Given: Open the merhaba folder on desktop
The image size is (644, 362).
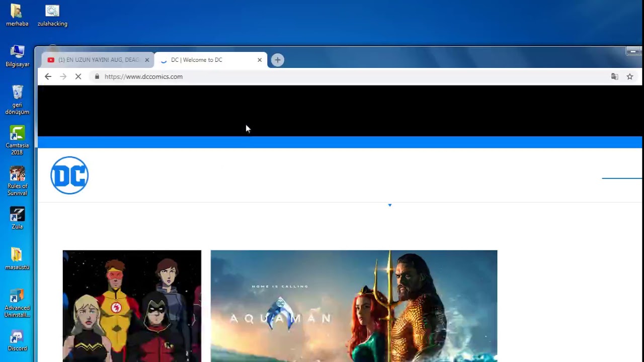Looking at the screenshot, I should 17,15.
